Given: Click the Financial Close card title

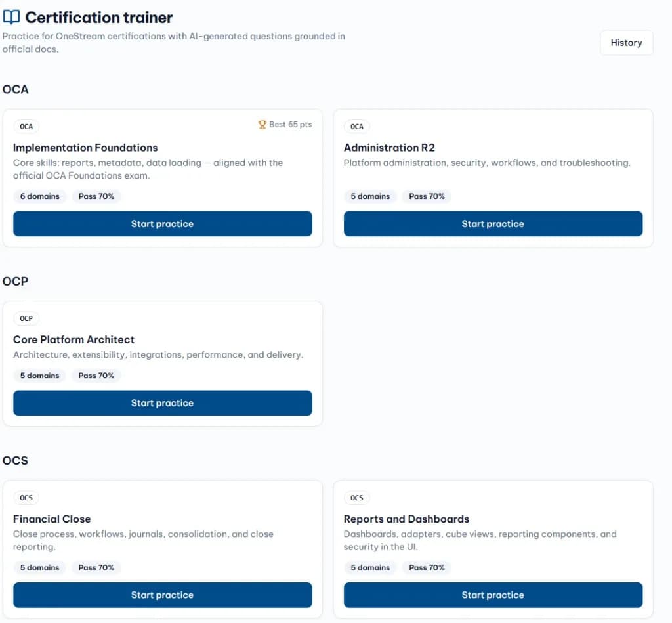Looking at the screenshot, I should 52,519.
